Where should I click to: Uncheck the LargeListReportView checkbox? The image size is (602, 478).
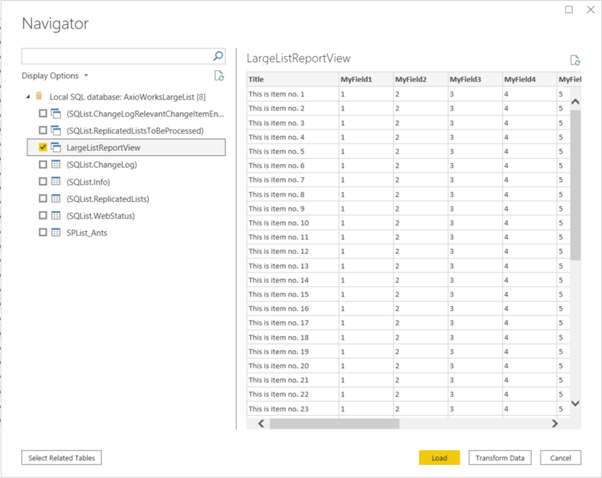pyautogui.click(x=42, y=147)
